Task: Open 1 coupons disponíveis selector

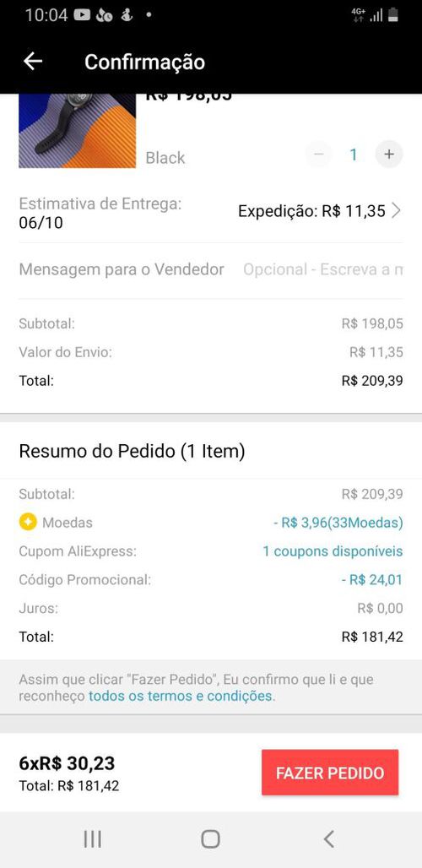Action: [x=333, y=551]
